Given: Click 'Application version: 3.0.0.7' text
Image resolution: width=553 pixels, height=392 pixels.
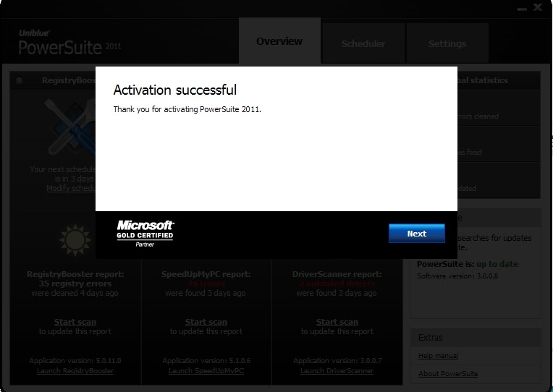Looking at the screenshot, I should coord(337,361).
